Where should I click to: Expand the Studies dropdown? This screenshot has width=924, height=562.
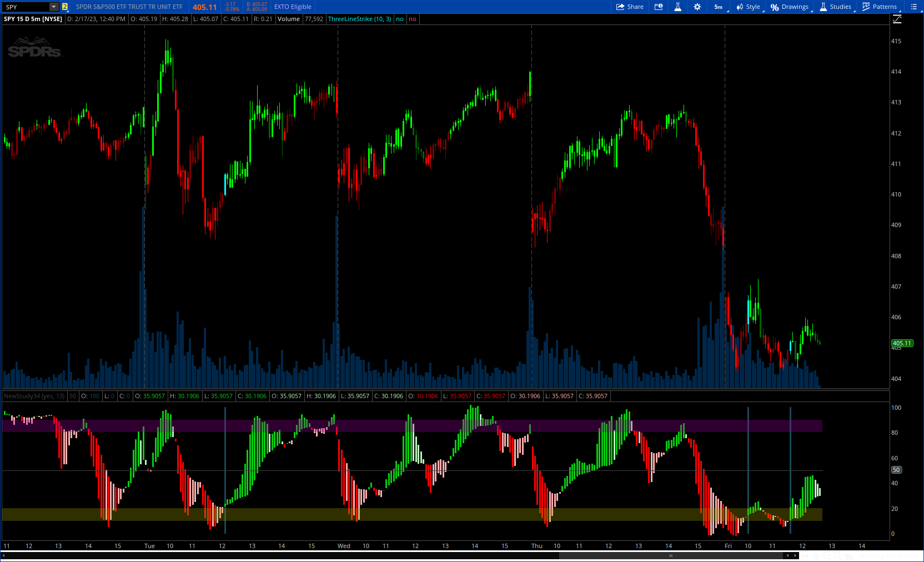click(836, 7)
